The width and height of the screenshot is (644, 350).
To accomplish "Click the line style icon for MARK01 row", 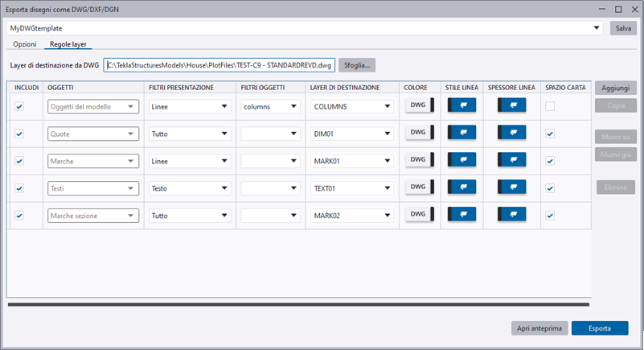I will pyautogui.click(x=461, y=160).
